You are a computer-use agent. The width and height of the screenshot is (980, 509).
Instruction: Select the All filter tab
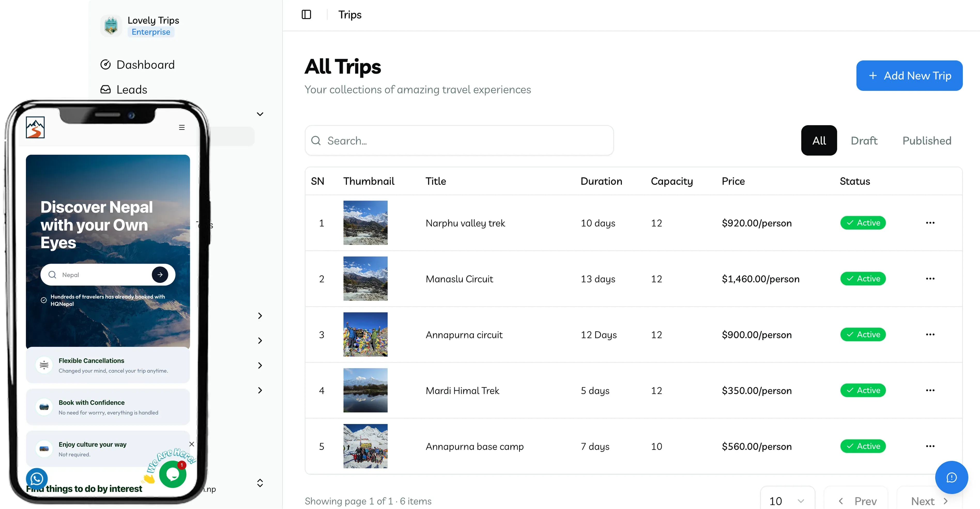819,140
